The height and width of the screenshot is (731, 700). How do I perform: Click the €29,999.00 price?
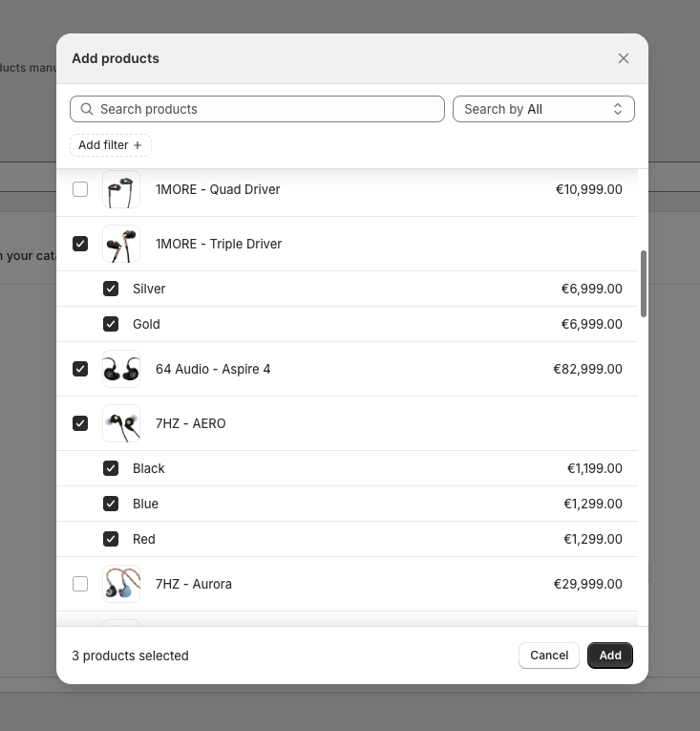click(588, 584)
